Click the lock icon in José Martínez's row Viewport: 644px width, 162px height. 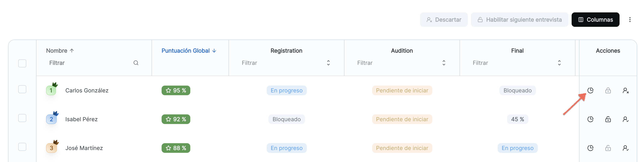608,148
